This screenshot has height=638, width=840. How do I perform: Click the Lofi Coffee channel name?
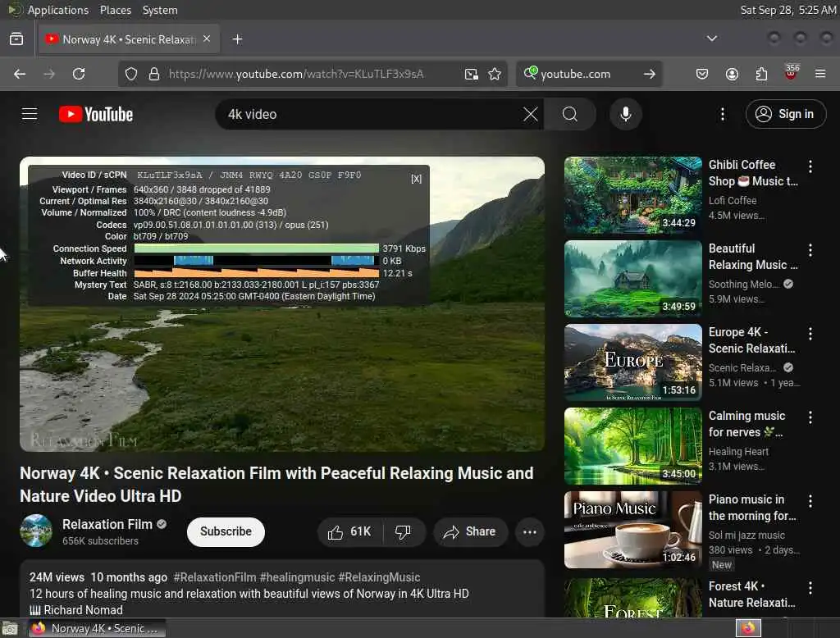point(733,200)
